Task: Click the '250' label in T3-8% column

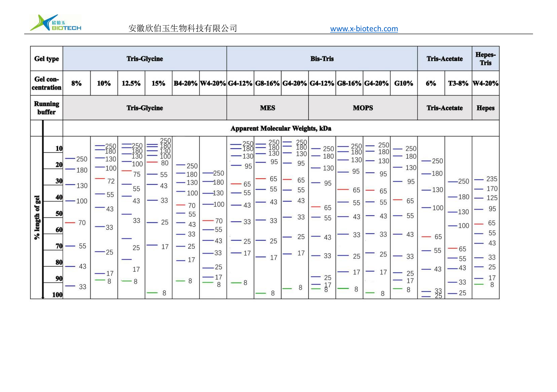Action: tap(463, 181)
